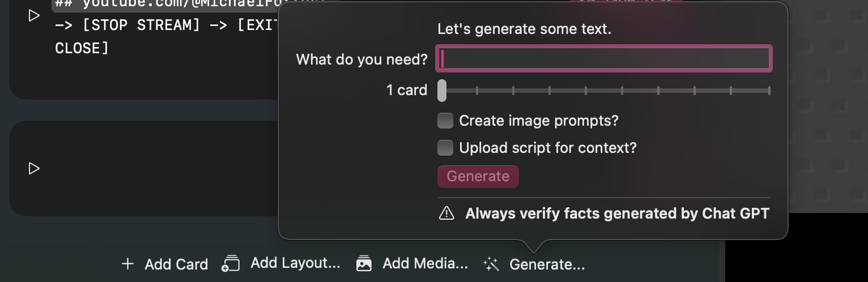Select the Add Card text label

coord(176,264)
